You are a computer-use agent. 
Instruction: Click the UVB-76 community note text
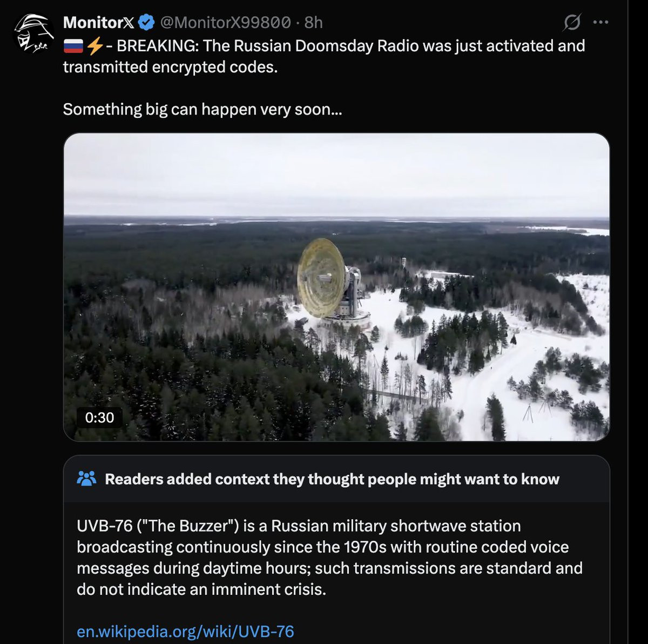tap(329, 557)
